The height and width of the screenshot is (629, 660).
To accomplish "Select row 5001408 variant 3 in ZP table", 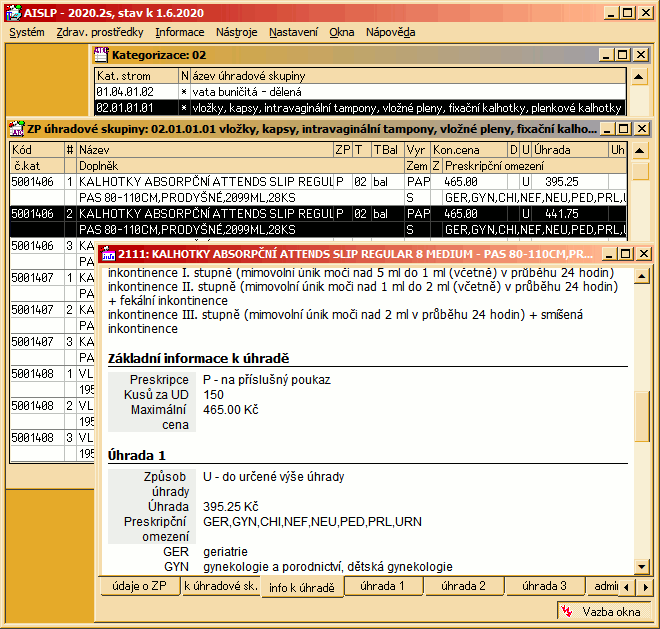I will click(x=53, y=445).
